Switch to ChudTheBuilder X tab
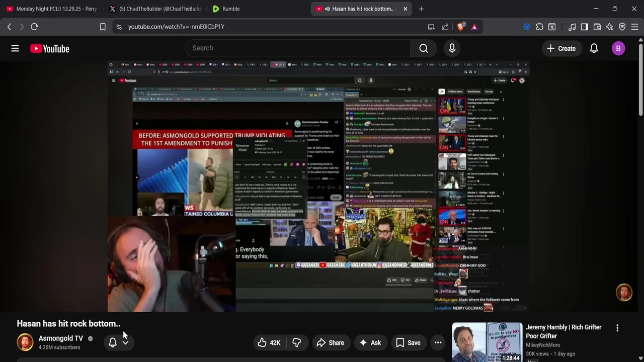Image resolution: width=644 pixels, height=362 pixels. 155,9
